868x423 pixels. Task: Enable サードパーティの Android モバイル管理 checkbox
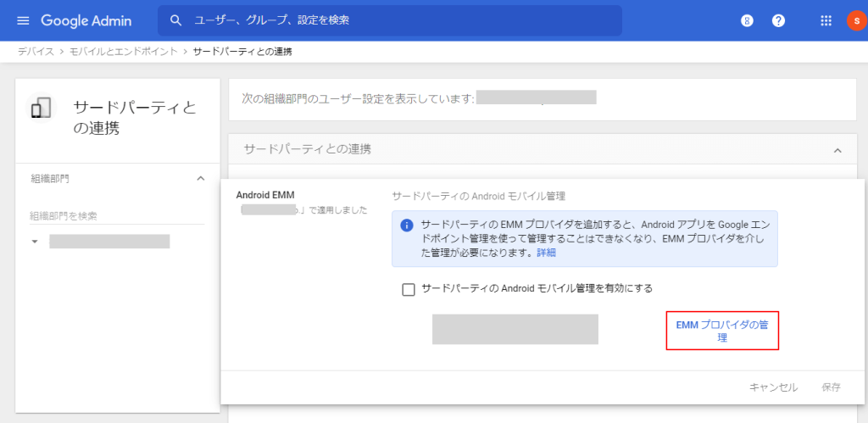click(x=409, y=290)
